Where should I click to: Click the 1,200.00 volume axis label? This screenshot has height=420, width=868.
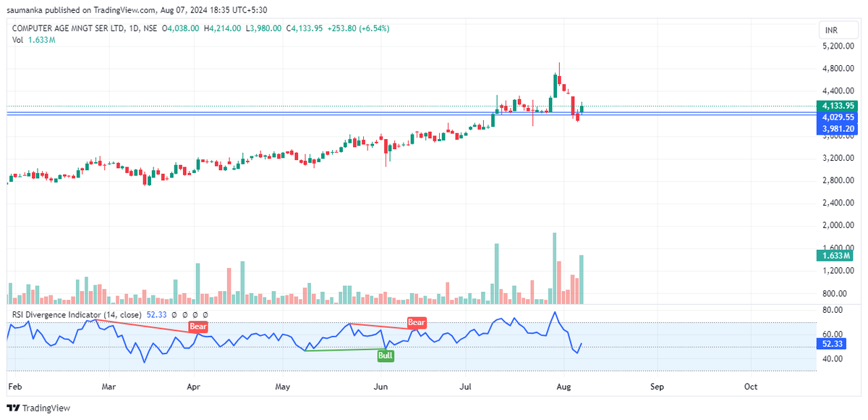pyautogui.click(x=838, y=271)
